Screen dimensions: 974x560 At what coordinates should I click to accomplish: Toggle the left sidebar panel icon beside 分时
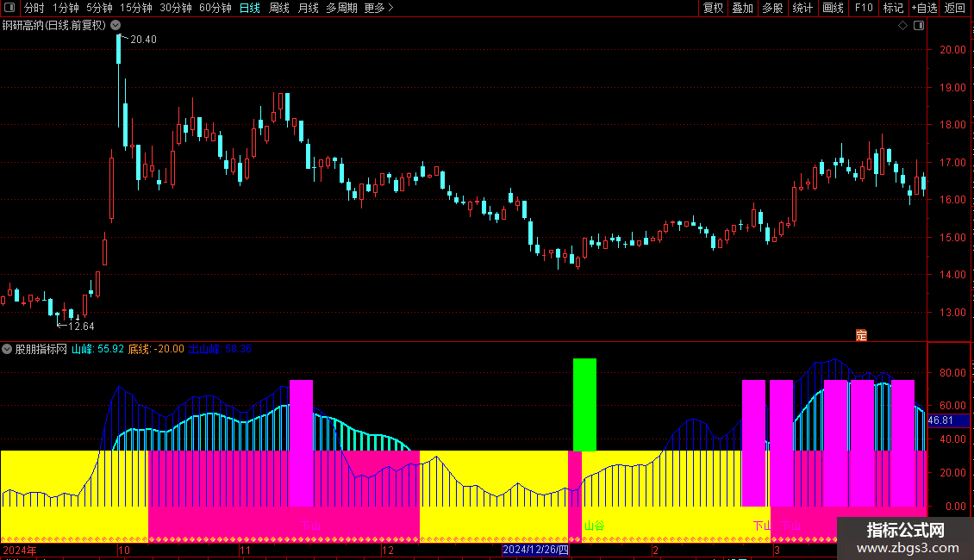click(9, 8)
